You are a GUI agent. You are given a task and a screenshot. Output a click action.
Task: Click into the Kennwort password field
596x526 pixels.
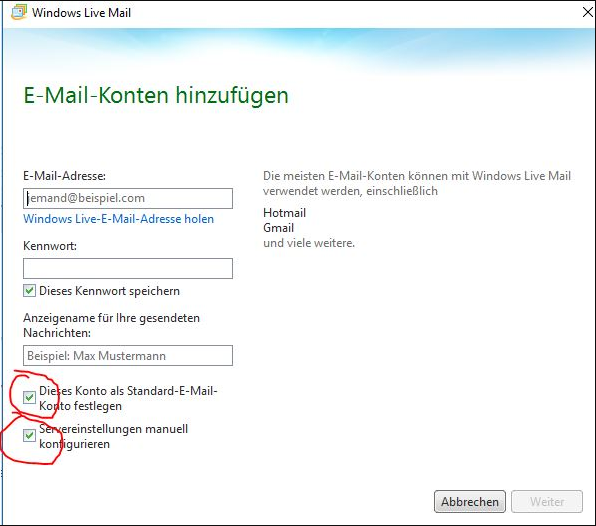pos(128,268)
